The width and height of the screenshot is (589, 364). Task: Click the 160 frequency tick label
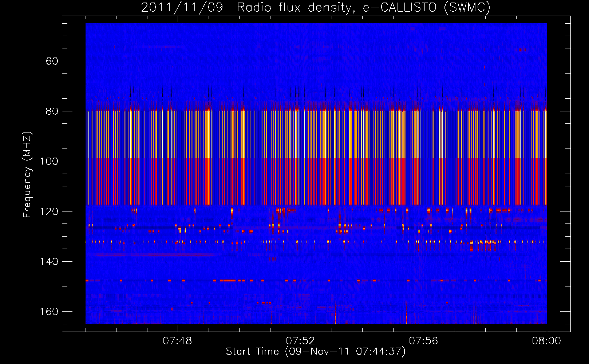click(x=49, y=312)
